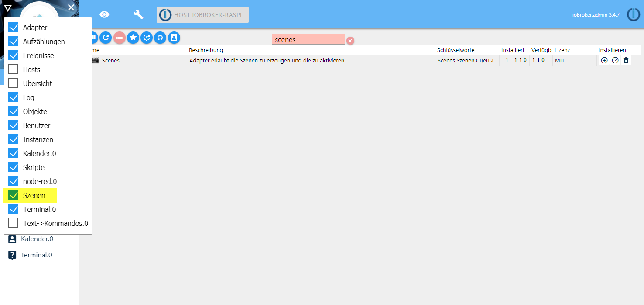The height and width of the screenshot is (305, 644).
Task: Clear the scenes search filter
Action: point(350,41)
